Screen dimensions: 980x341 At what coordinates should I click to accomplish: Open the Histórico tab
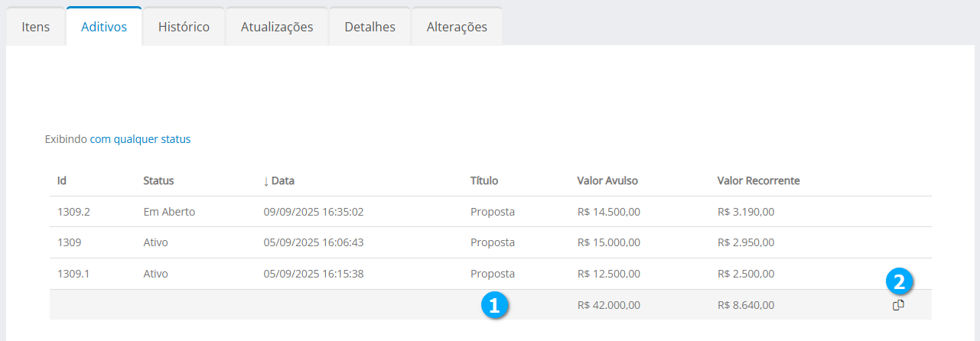click(184, 27)
